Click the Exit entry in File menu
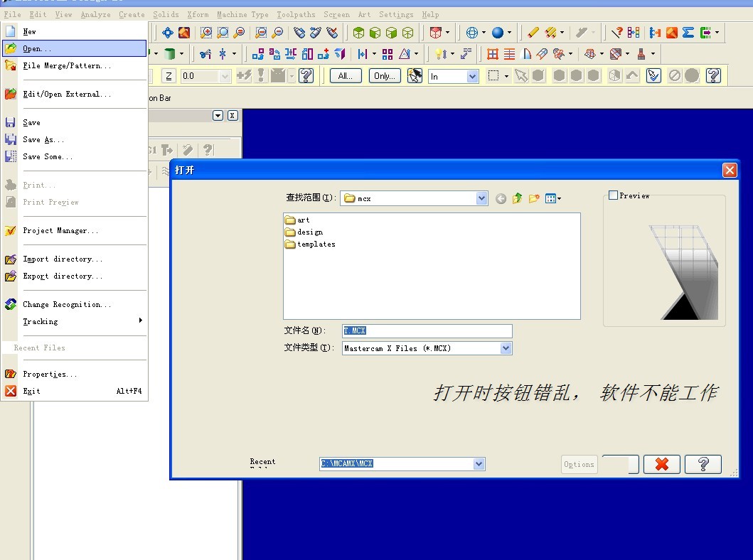 [75, 391]
